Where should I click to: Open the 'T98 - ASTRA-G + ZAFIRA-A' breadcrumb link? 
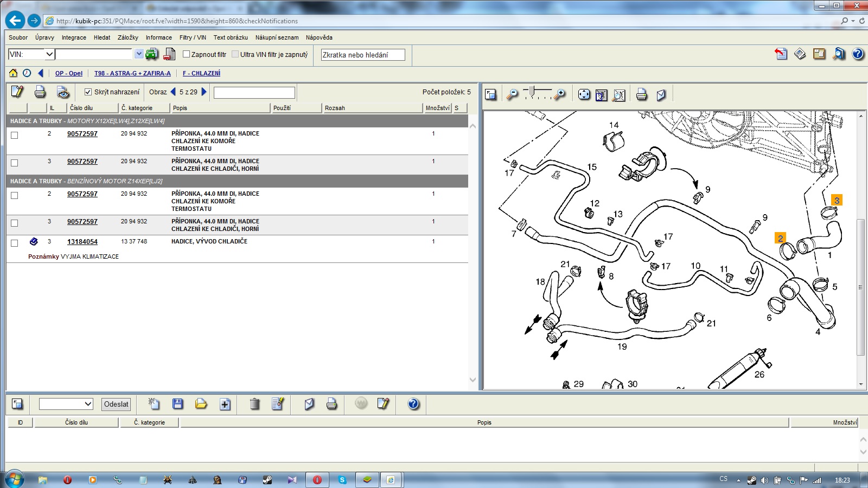132,73
